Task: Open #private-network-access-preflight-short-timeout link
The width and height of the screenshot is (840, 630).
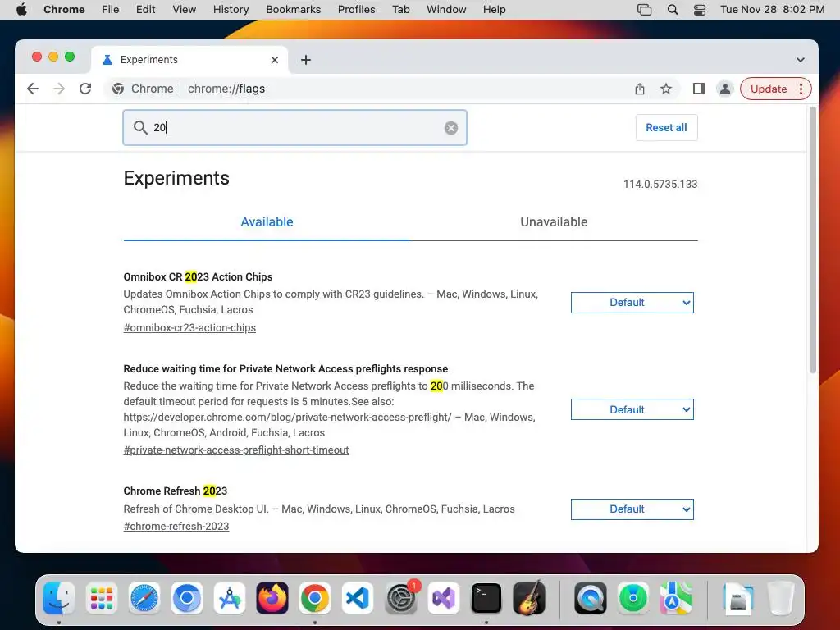Action: click(236, 450)
